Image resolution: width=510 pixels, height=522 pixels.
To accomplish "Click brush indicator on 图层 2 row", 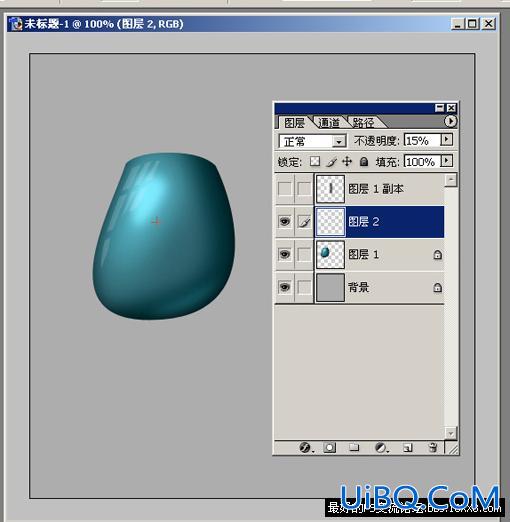I will 304,222.
